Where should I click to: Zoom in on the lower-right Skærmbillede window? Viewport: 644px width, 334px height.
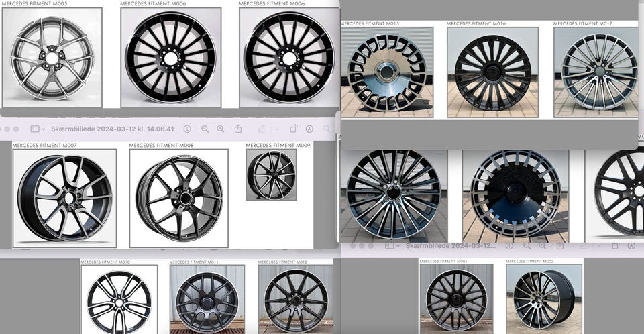[543, 246]
